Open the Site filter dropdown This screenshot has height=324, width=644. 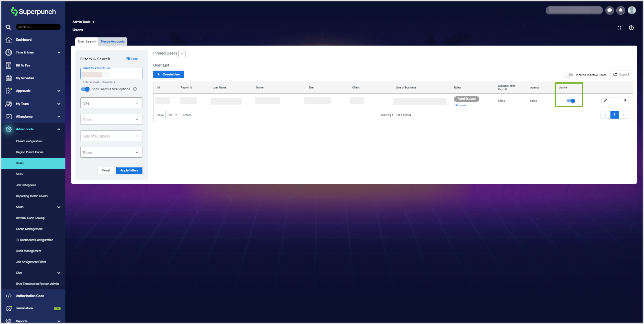111,103
